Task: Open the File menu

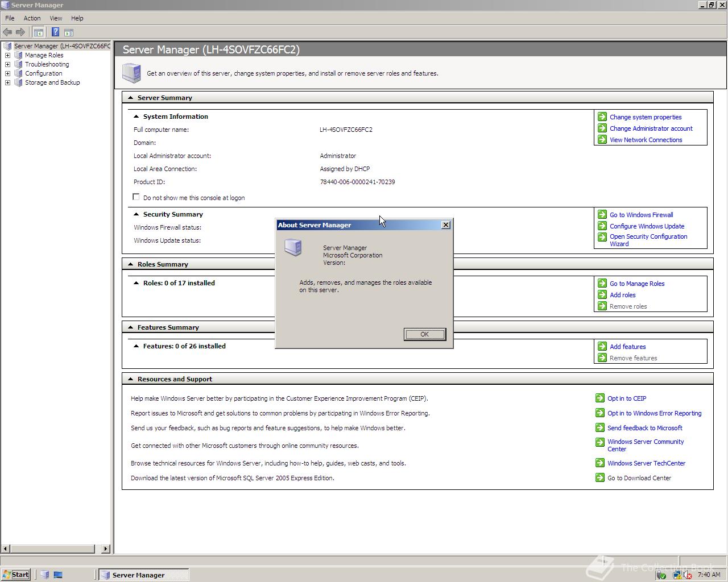Action: [x=10, y=18]
